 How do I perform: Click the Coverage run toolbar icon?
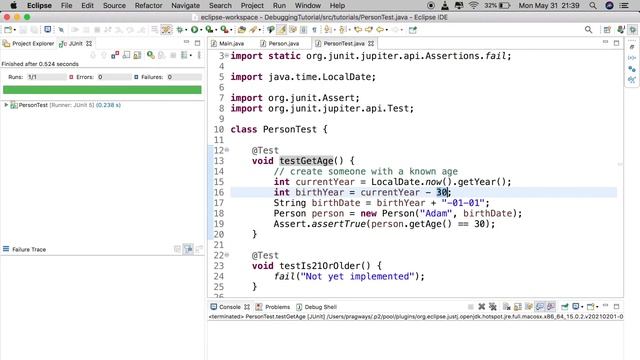[209, 30]
